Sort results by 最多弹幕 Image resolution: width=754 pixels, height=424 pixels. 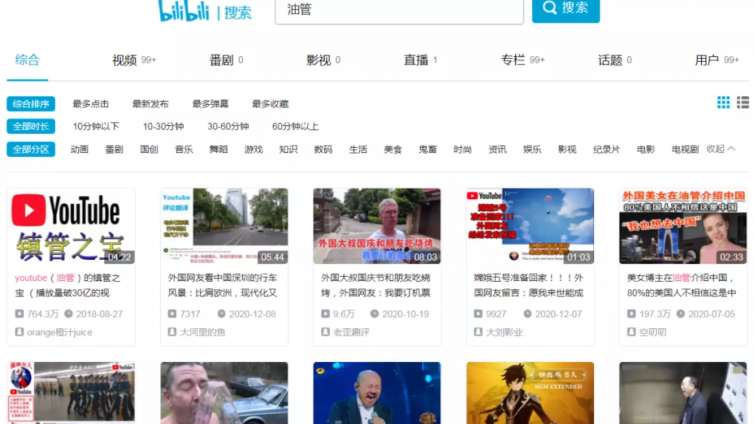click(x=210, y=104)
